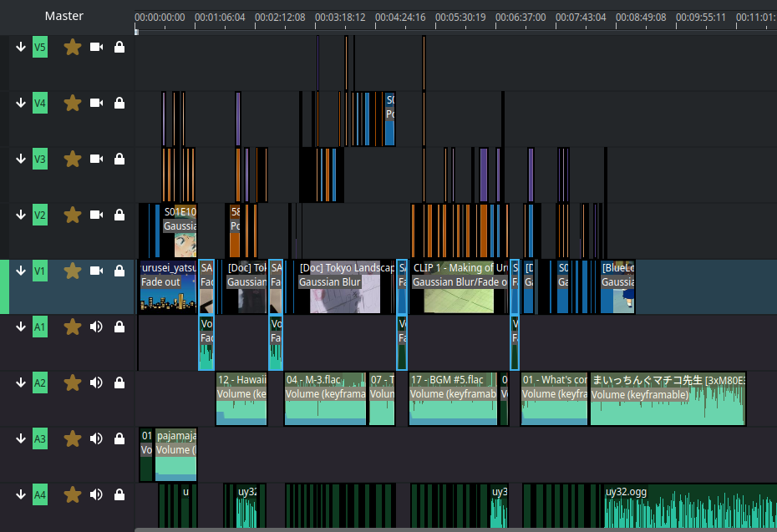Collapse the A2 audio track
777x532 pixels.
21,383
